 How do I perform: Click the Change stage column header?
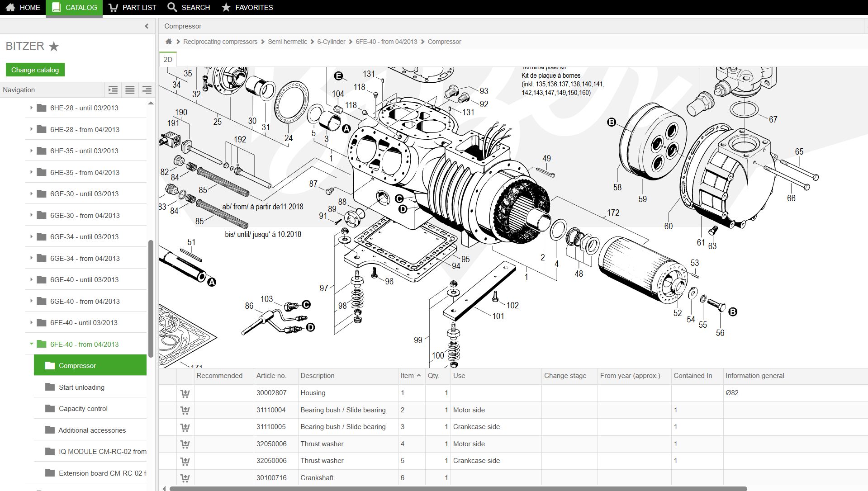click(x=569, y=376)
